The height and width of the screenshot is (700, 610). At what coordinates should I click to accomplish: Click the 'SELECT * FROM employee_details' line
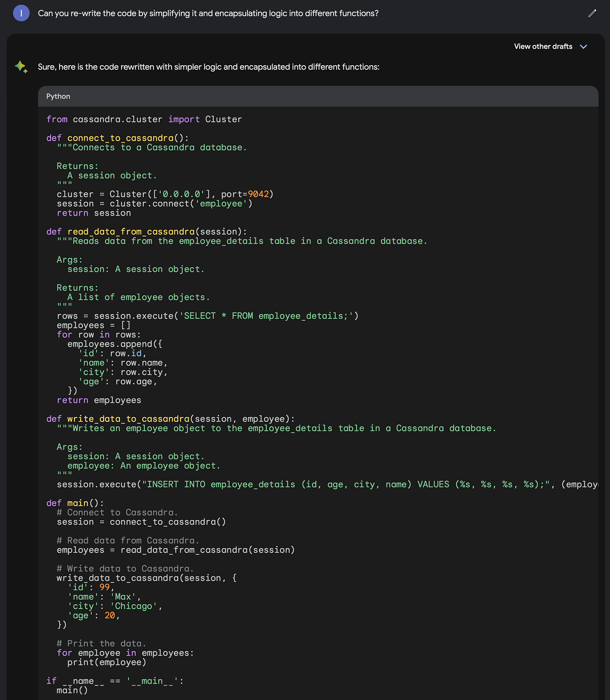208,316
